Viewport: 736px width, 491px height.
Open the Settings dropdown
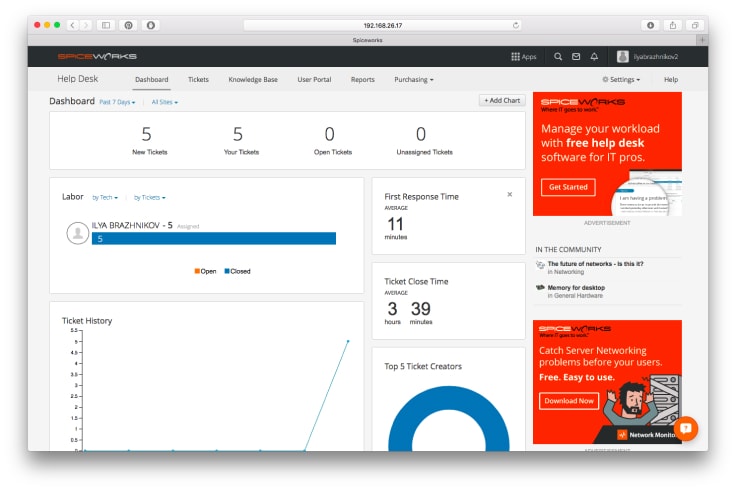pos(621,79)
